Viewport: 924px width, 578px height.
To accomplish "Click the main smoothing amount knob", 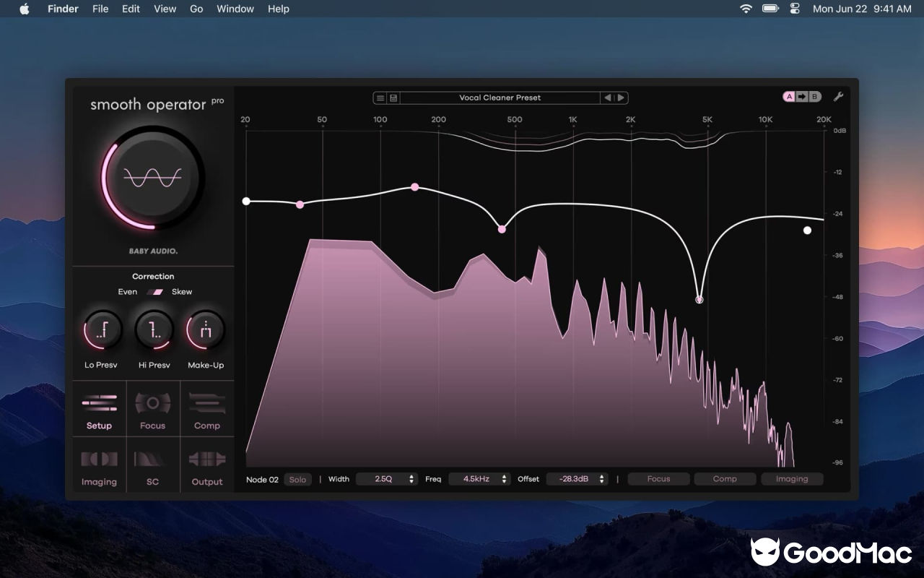I will pos(152,177).
